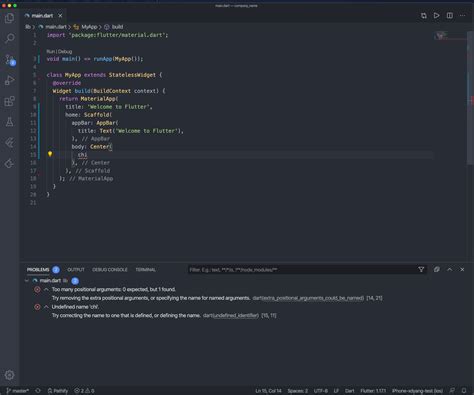The height and width of the screenshot is (395, 474).
Task: Open the Flutter sidebar icon
Action: pos(10,143)
